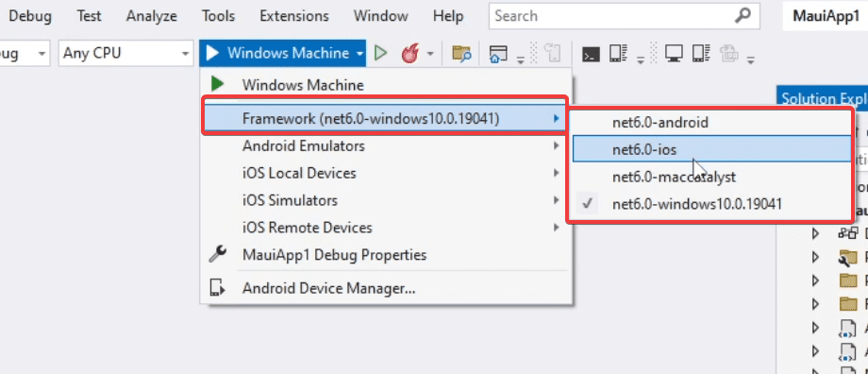Click the greyed-out rotate device icon

(552, 54)
